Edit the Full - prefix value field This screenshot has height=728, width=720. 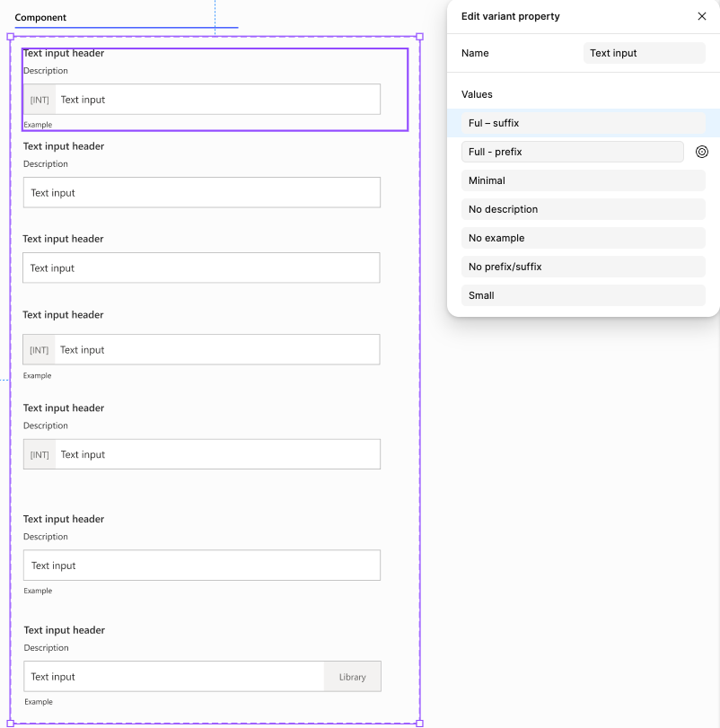(x=573, y=152)
